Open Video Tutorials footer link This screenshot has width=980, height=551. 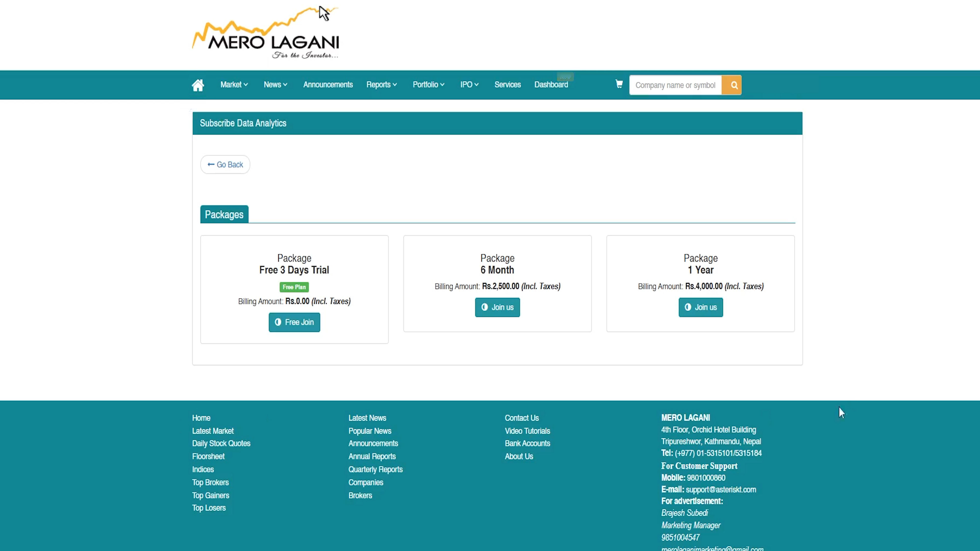pos(527,431)
